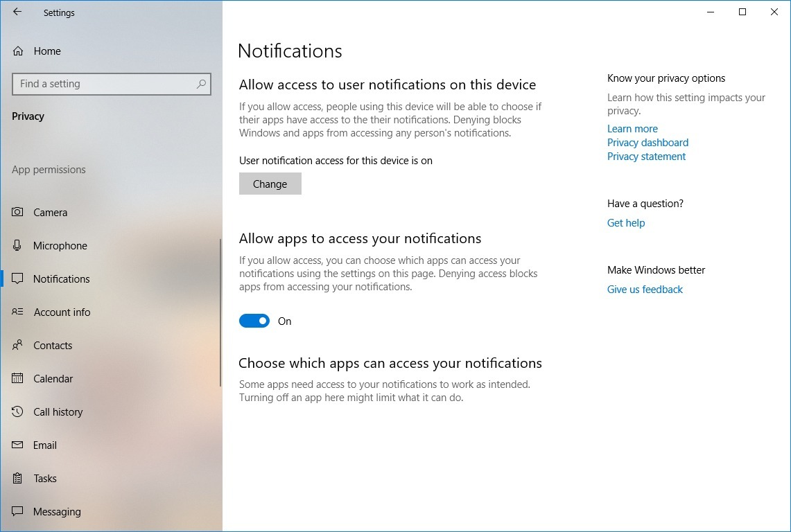Open the Privacy statement link
The image size is (791, 532).
pyautogui.click(x=646, y=157)
